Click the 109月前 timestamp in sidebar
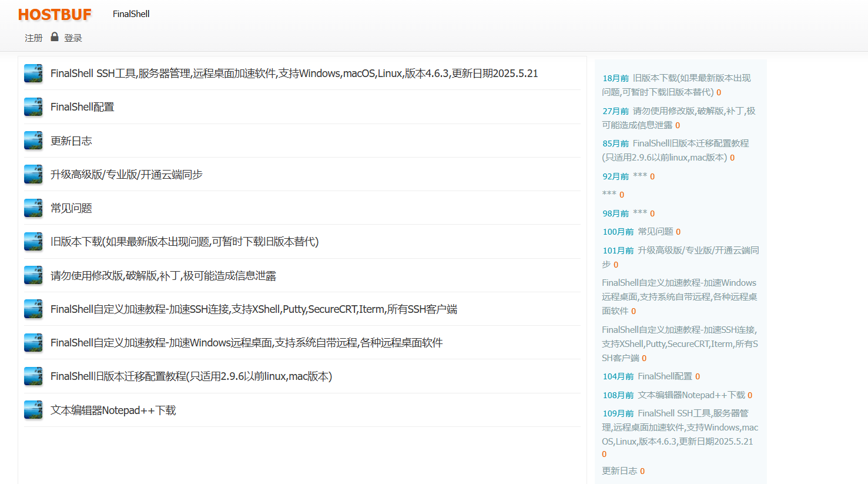 (618, 413)
